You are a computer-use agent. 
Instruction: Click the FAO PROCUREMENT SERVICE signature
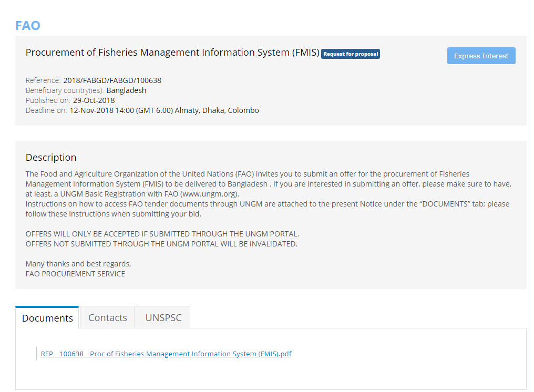click(75, 274)
